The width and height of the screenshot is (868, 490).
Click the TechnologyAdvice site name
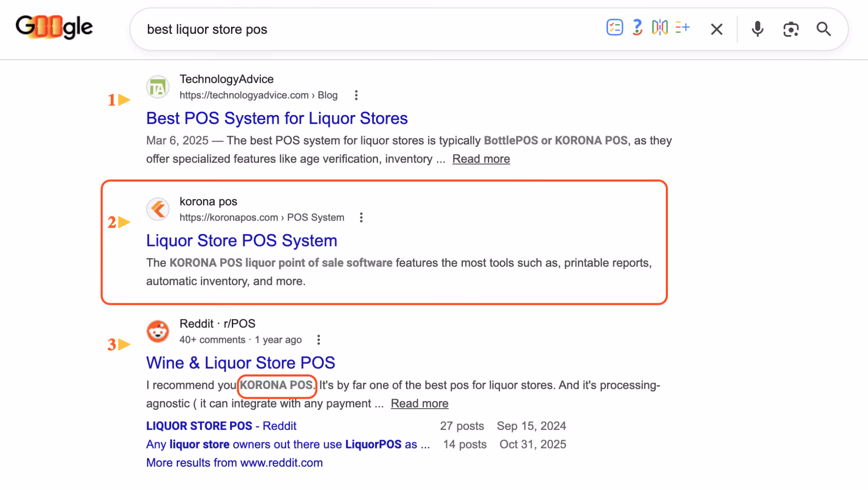click(227, 79)
